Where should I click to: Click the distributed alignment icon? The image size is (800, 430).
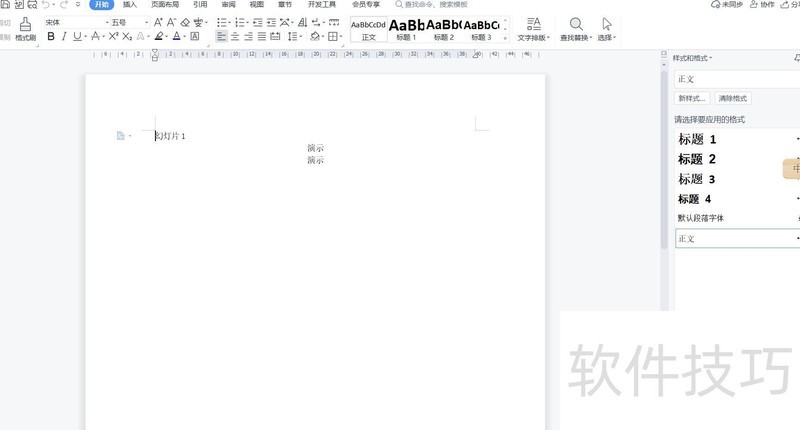[276, 36]
